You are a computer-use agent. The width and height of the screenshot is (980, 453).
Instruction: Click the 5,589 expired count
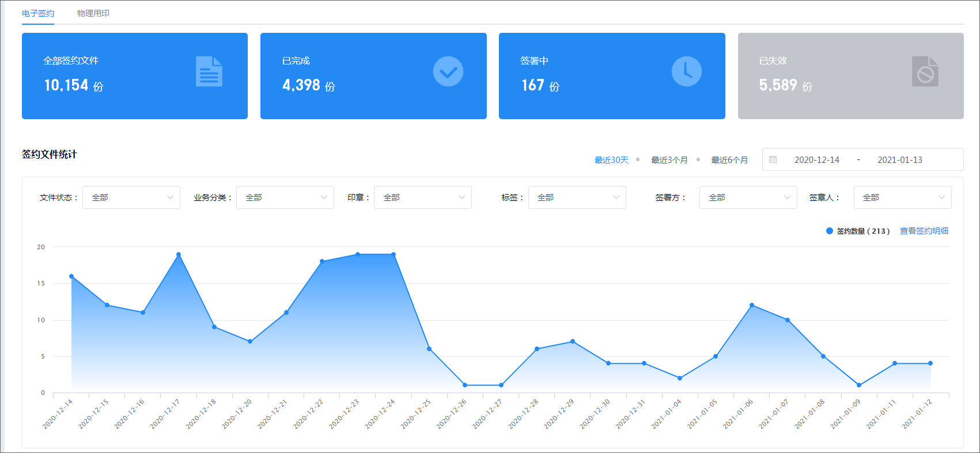[x=778, y=85]
